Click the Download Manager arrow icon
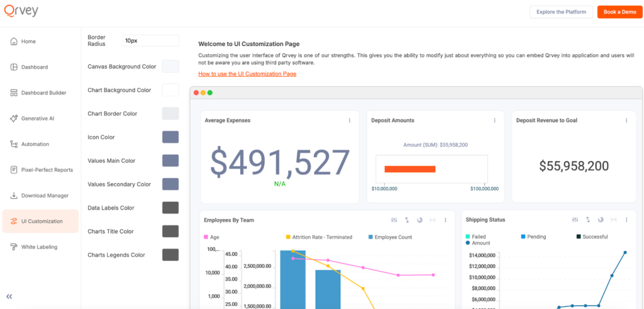 14,196
